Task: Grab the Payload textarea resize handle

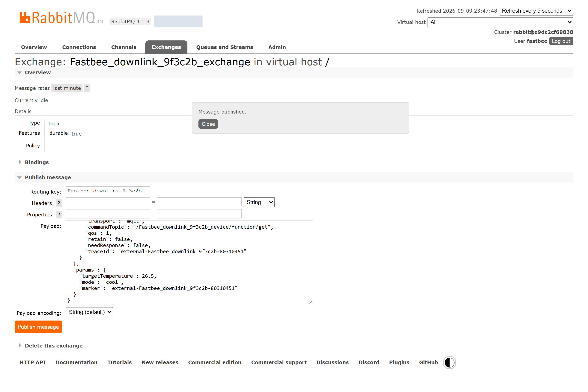Action: click(x=311, y=302)
